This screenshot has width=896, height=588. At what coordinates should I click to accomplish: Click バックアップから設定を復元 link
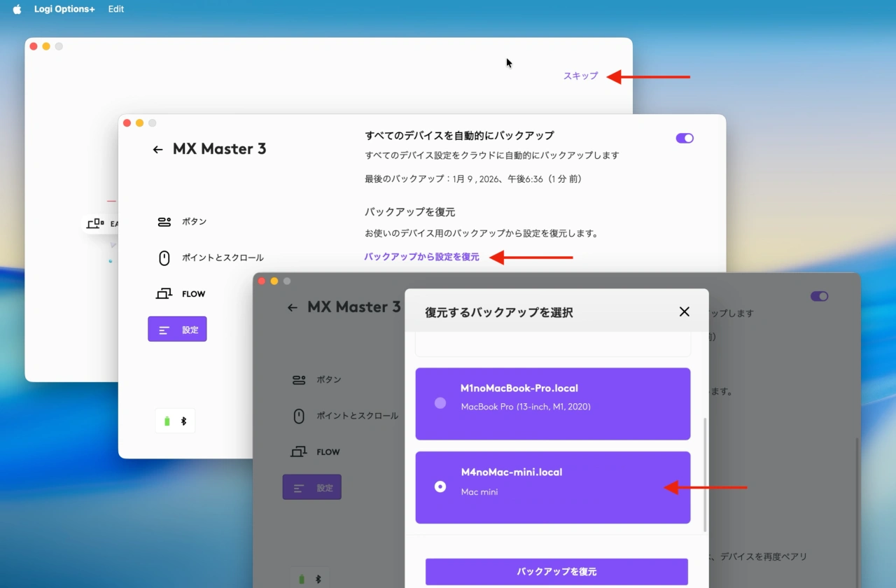421,257
